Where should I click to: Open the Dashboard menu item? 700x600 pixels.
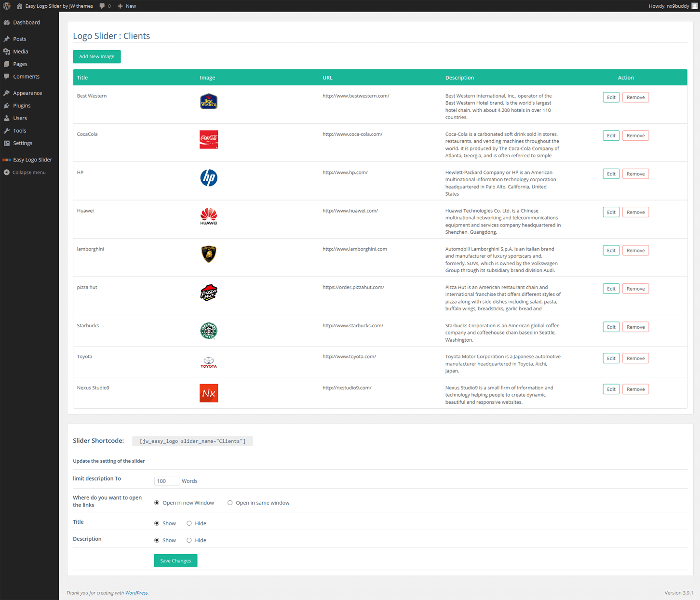[x=27, y=22]
